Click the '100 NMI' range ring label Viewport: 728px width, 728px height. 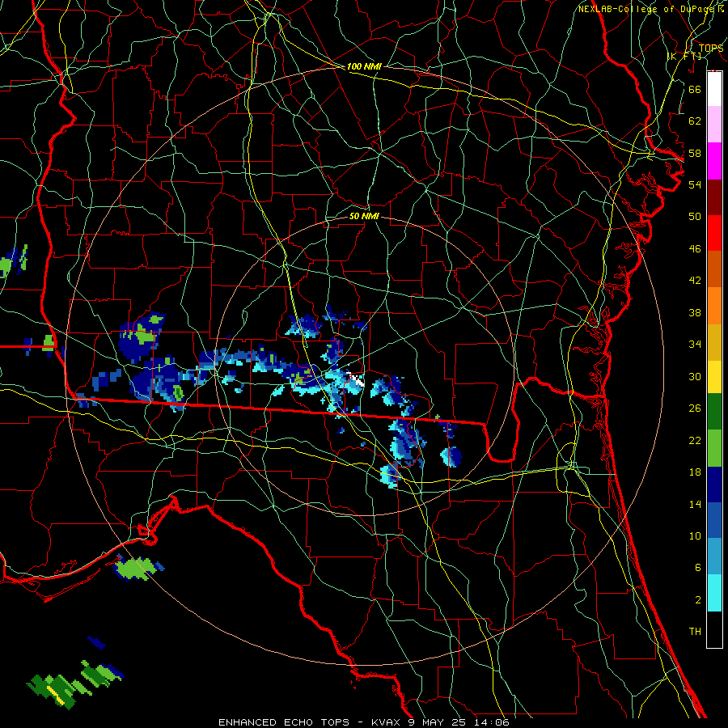364,66
